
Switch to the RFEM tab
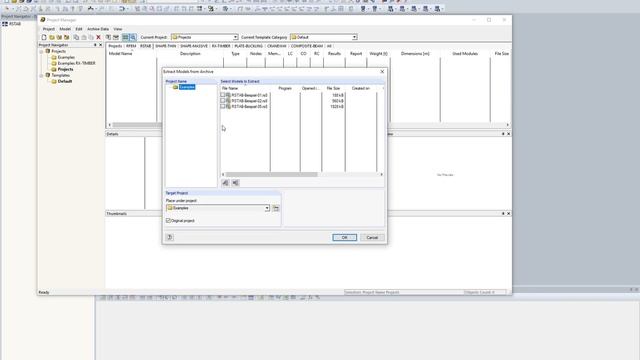[131, 46]
